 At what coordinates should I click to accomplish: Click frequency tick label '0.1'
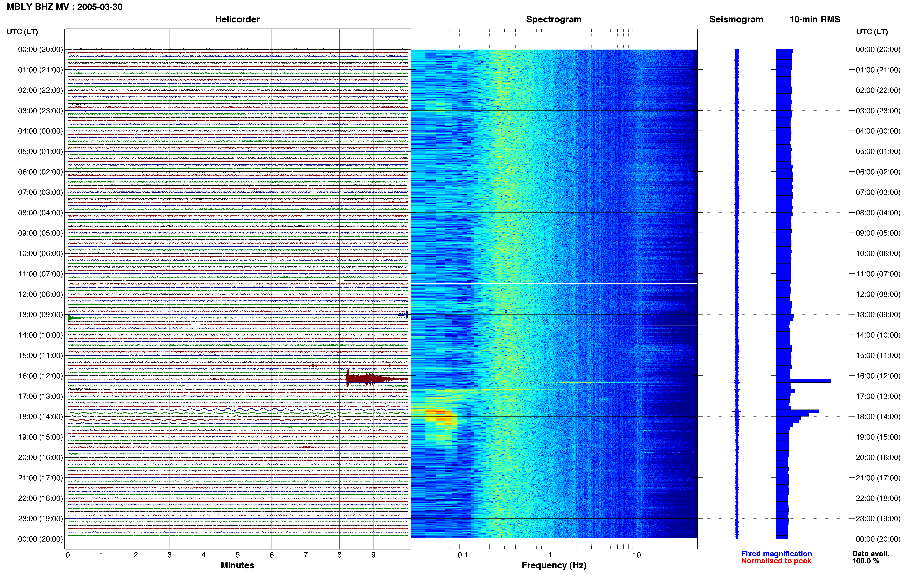[463, 555]
